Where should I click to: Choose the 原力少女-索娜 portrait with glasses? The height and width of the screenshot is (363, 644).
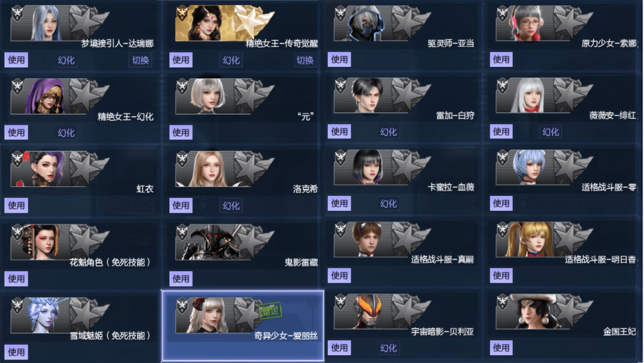point(527,23)
